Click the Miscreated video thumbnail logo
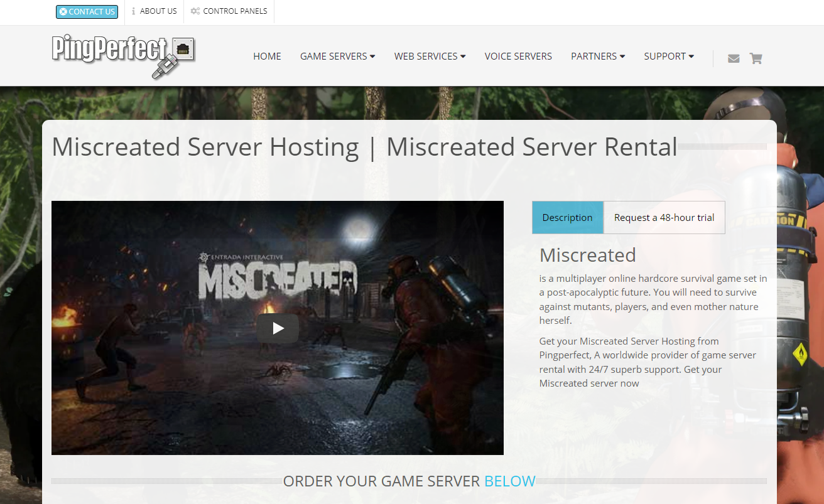 click(278, 276)
